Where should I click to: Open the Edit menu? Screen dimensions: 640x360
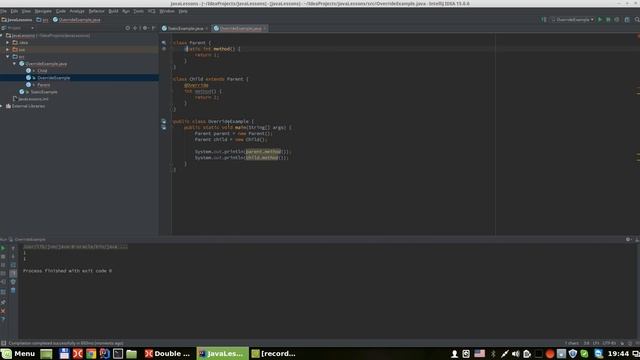pos(14,11)
